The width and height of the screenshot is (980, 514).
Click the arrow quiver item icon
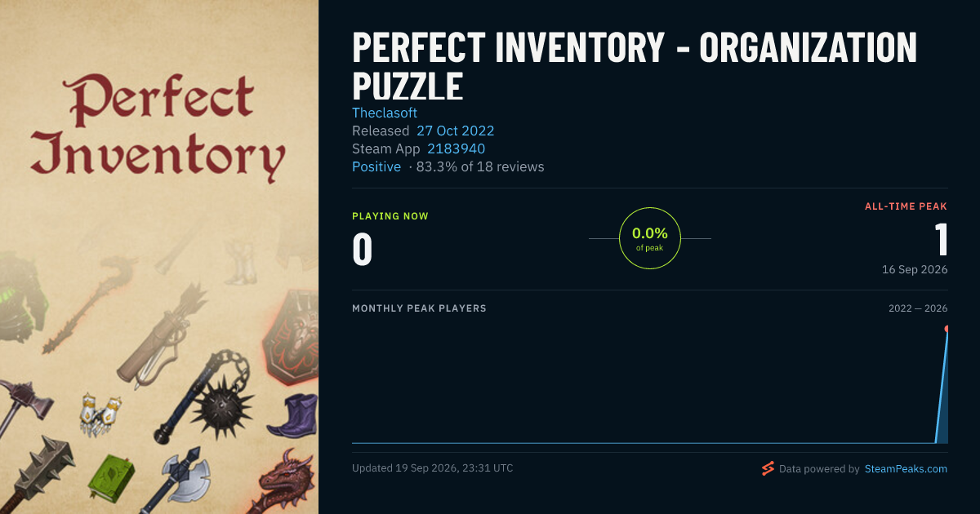[x=163, y=335]
